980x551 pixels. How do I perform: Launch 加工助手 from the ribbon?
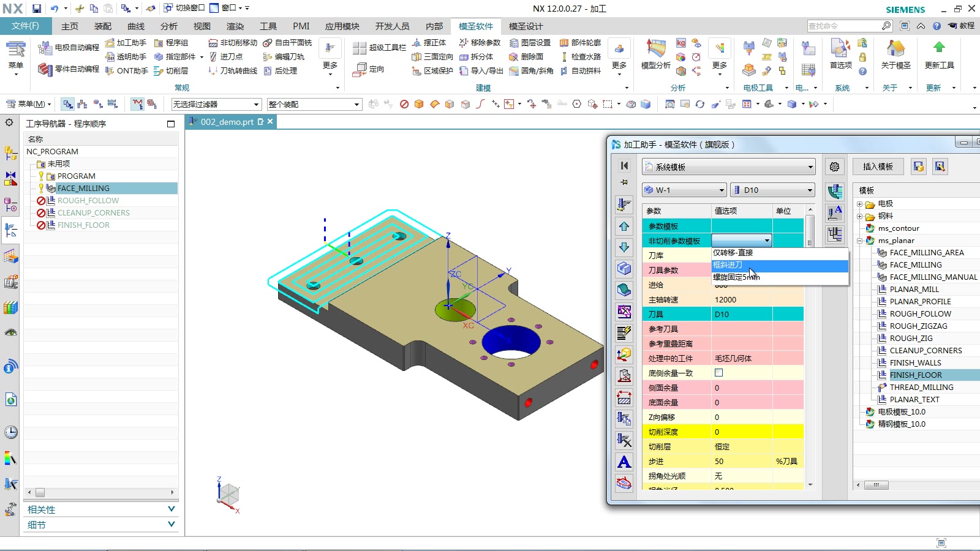pos(126,43)
